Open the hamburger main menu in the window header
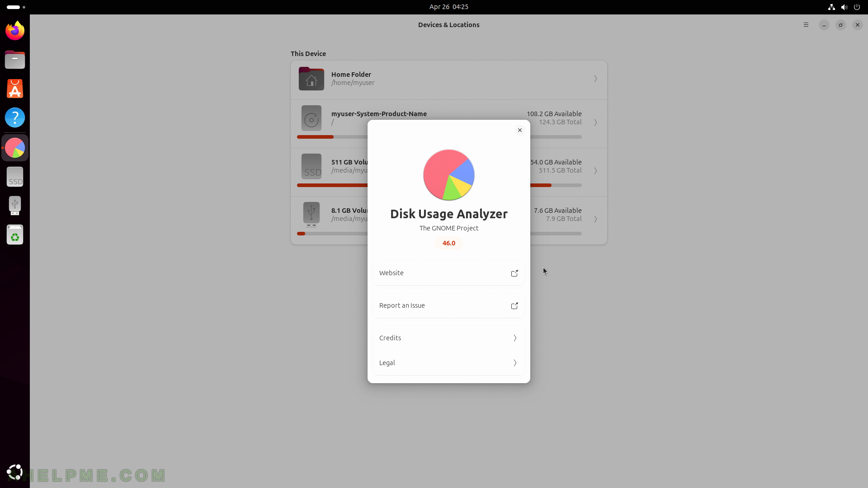This screenshot has width=868, height=488. [806, 25]
